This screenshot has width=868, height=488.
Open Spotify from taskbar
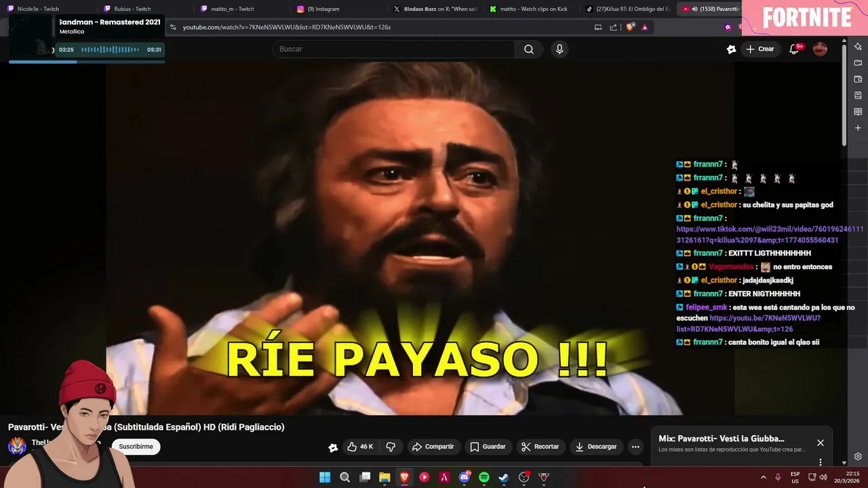[x=484, y=477]
